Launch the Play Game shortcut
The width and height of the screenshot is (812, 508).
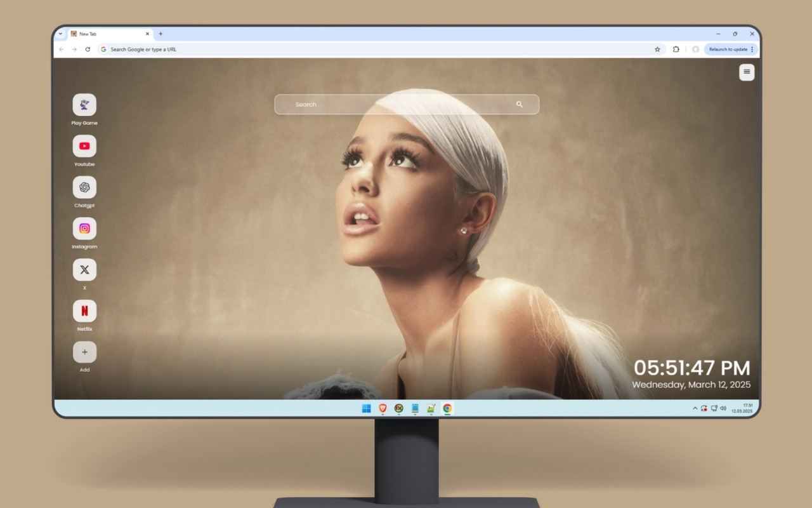pyautogui.click(x=84, y=105)
